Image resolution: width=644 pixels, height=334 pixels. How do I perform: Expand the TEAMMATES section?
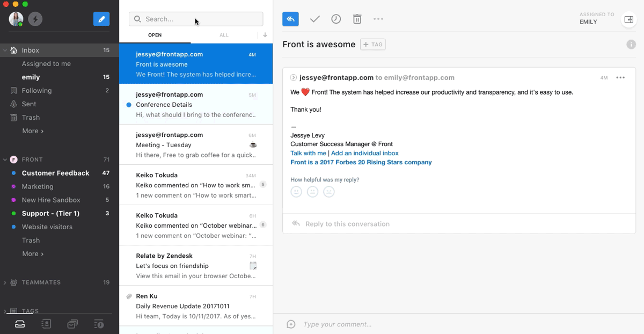pyautogui.click(x=5, y=282)
